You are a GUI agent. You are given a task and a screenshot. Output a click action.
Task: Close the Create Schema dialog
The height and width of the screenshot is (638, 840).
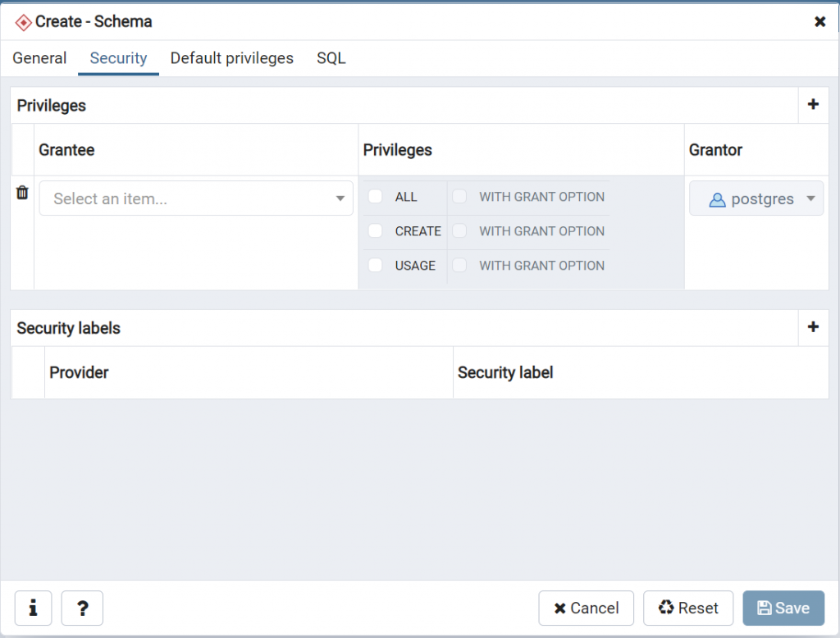(x=819, y=21)
